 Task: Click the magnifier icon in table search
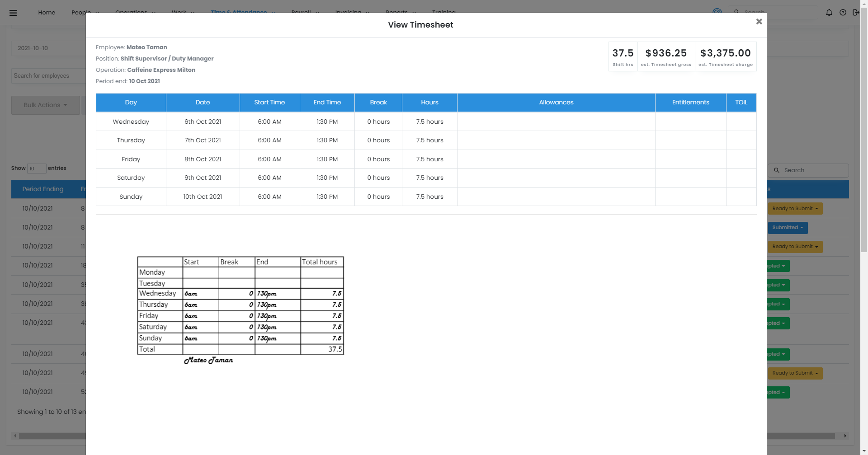click(x=777, y=170)
